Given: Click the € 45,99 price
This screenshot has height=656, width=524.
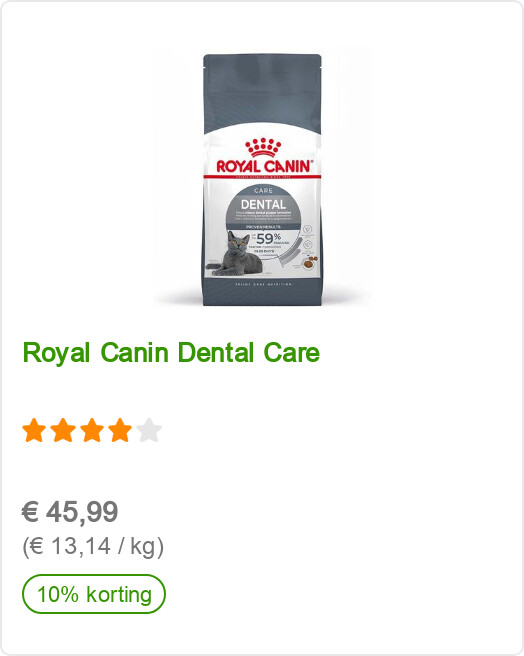Looking at the screenshot, I should tap(70, 512).
